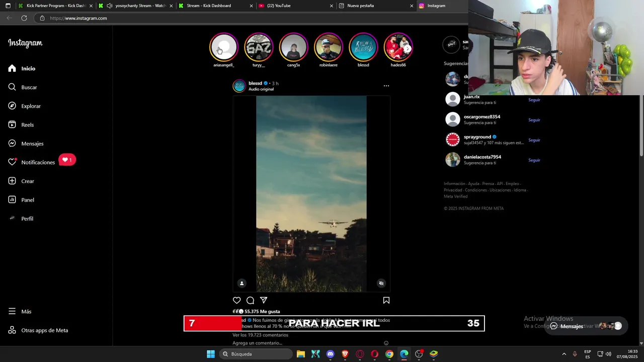Click Windows Start button
This screenshot has height=362, width=644.
pyautogui.click(x=211, y=354)
